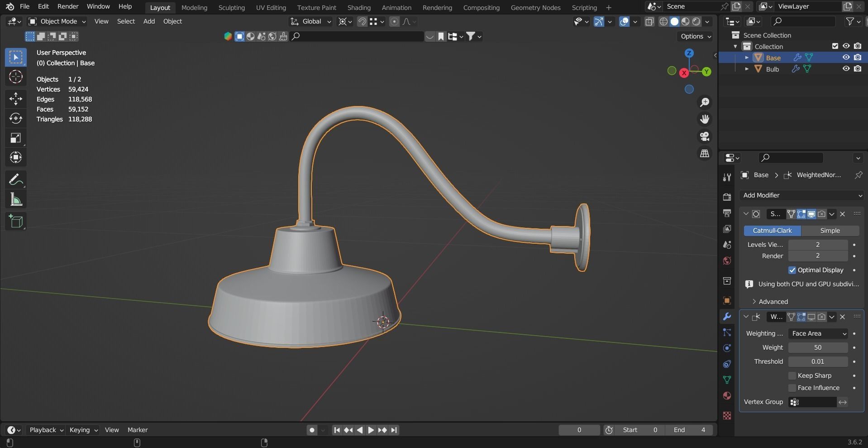Switch to the Shading workspace tab
This screenshot has height=448, width=868.
coord(359,7)
